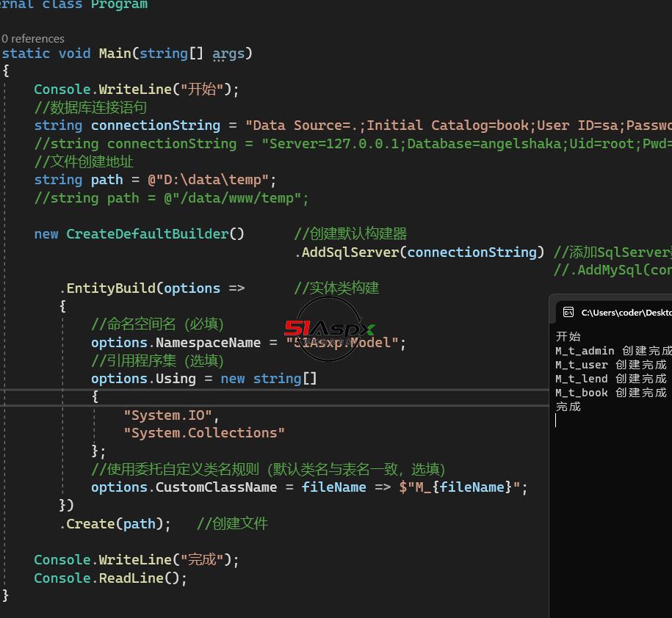672x618 pixels.
Task: Click CreateDefaultBuilder constructor call
Action: click(155, 234)
